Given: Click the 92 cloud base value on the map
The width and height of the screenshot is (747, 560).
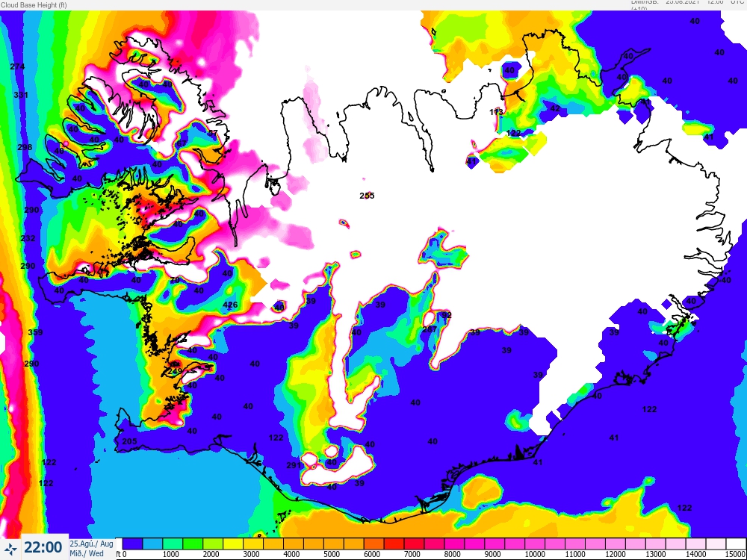Looking at the screenshot, I should (x=447, y=315).
